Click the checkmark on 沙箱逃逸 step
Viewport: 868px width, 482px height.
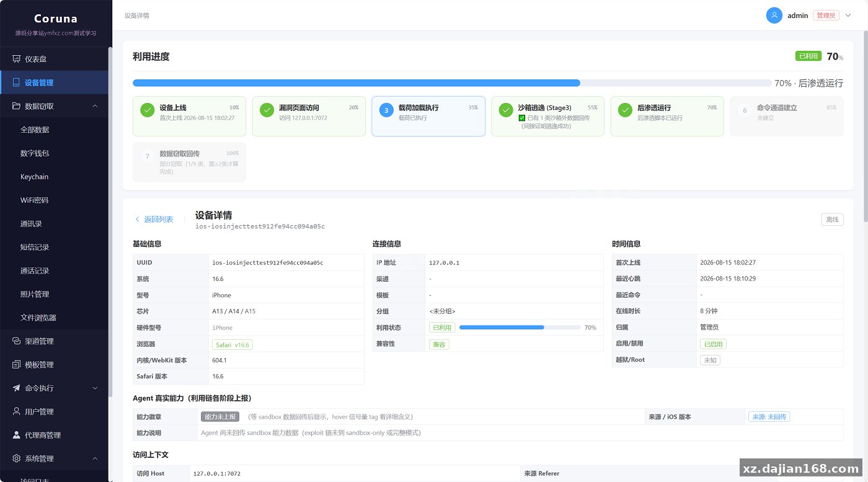pyautogui.click(x=506, y=110)
